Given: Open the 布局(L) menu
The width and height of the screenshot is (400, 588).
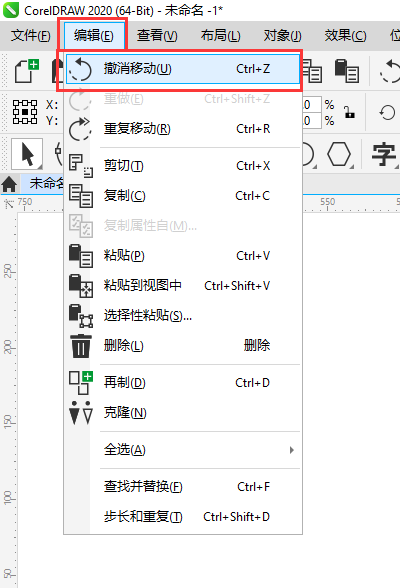Looking at the screenshot, I should point(220,36).
